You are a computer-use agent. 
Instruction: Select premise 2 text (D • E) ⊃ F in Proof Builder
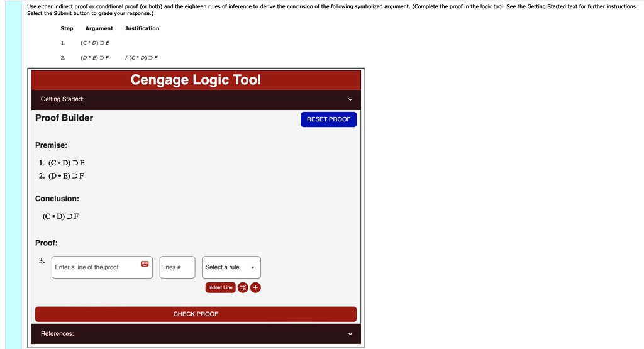pos(66,175)
